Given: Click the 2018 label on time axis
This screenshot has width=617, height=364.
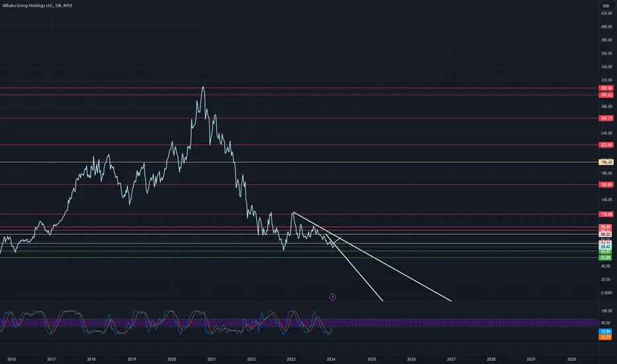Looking at the screenshot, I should 91,359.
